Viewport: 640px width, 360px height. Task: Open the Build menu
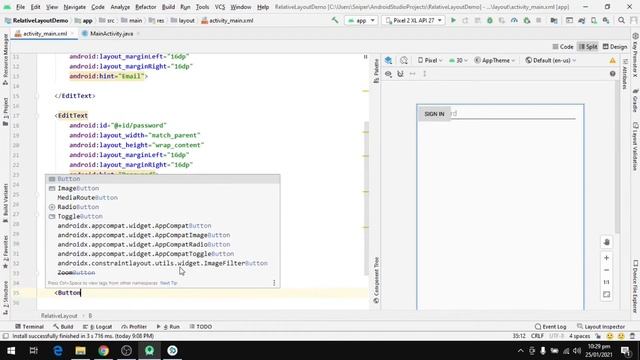click(x=168, y=7)
